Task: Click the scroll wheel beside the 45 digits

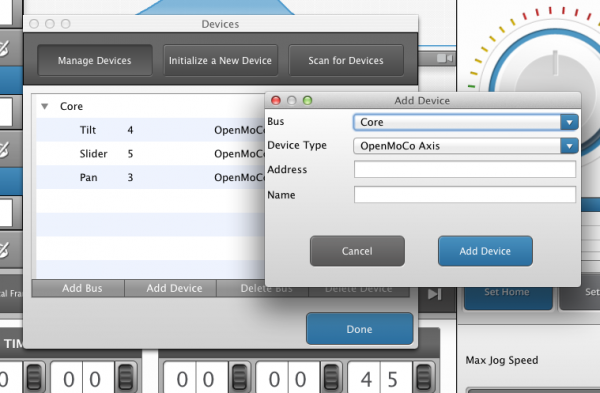Action: (424, 378)
